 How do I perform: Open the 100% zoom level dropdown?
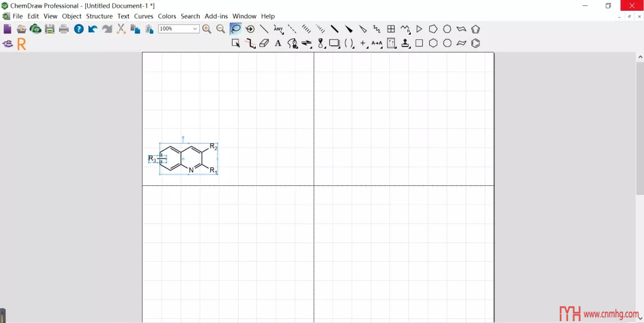tap(196, 29)
